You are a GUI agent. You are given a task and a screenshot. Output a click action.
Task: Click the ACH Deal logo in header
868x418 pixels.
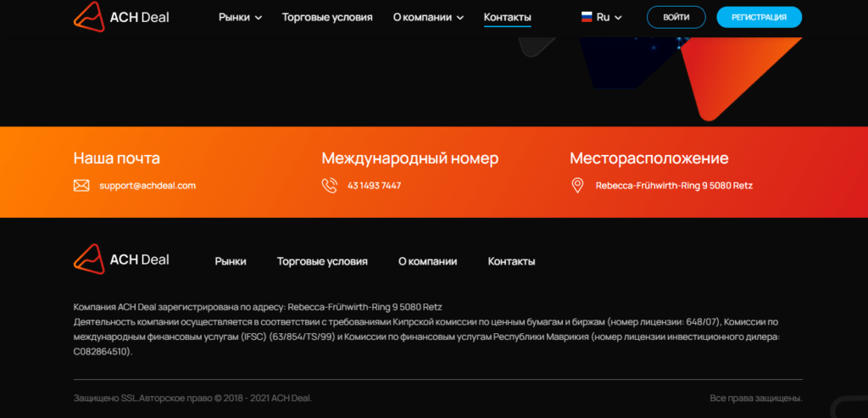click(x=121, y=17)
